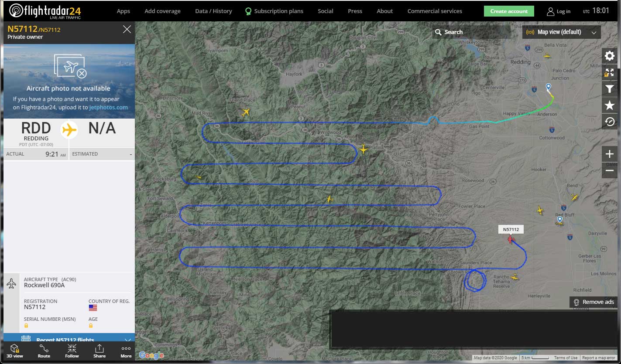The width and height of the screenshot is (621, 364).
Task: Follow the selected aircraft
Action: tap(72, 351)
